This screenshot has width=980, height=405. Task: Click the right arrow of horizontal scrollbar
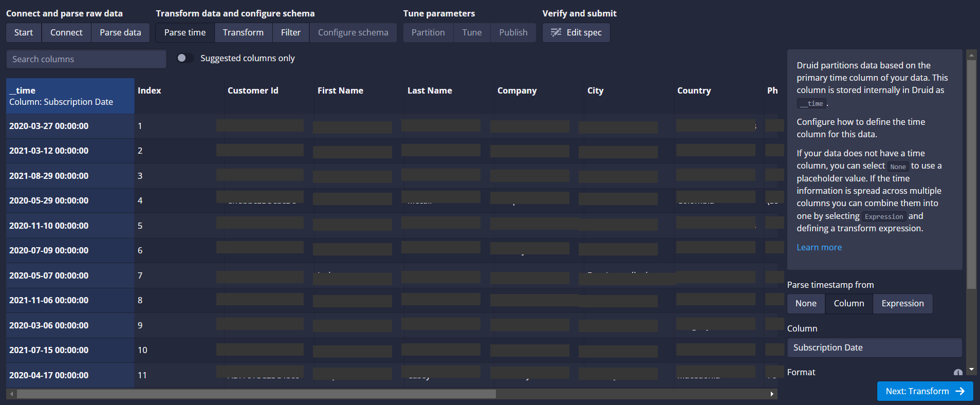coord(771,394)
